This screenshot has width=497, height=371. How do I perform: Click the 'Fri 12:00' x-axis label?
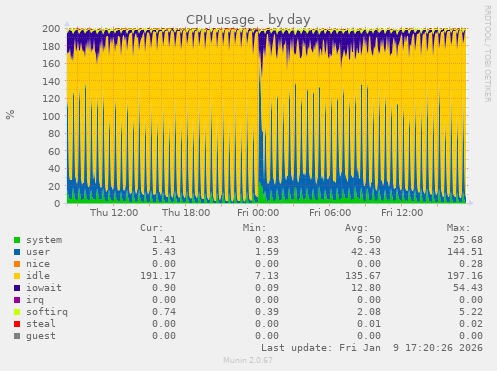pos(402,213)
